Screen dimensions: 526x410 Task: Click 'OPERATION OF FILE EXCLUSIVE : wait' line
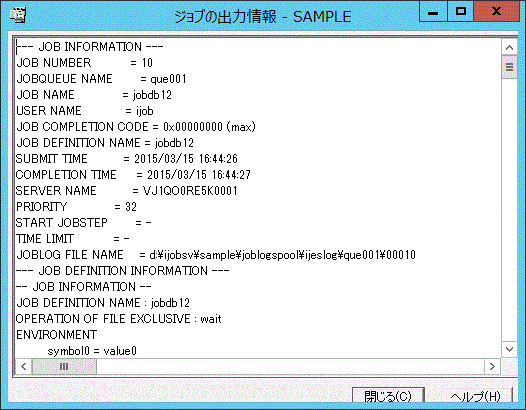pos(119,319)
